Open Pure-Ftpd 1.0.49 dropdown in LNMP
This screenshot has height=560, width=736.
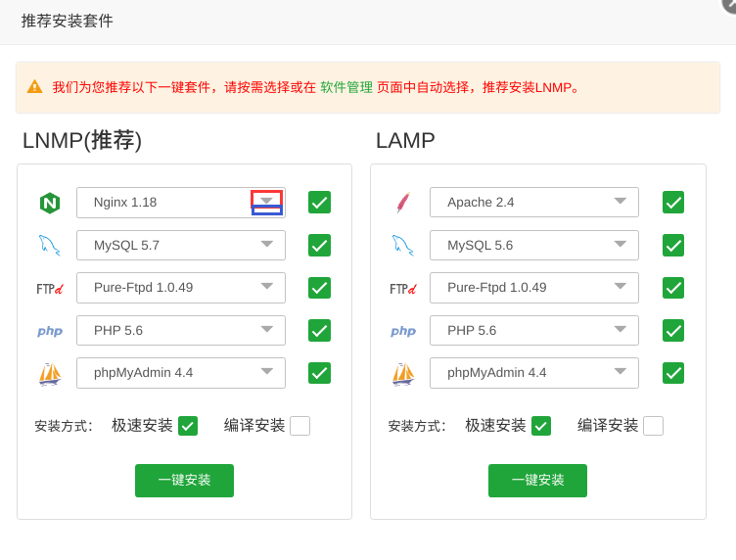tap(181, 288)
